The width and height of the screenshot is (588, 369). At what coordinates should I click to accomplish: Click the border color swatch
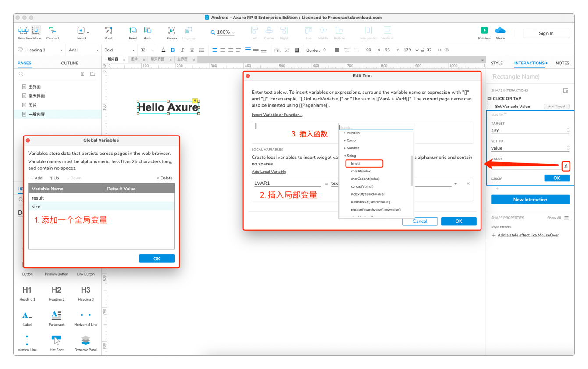pos(337,50)
